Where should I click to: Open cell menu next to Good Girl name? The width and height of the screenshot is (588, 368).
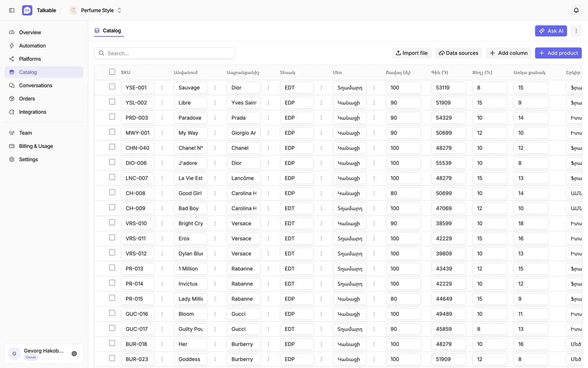coord(215,193)
